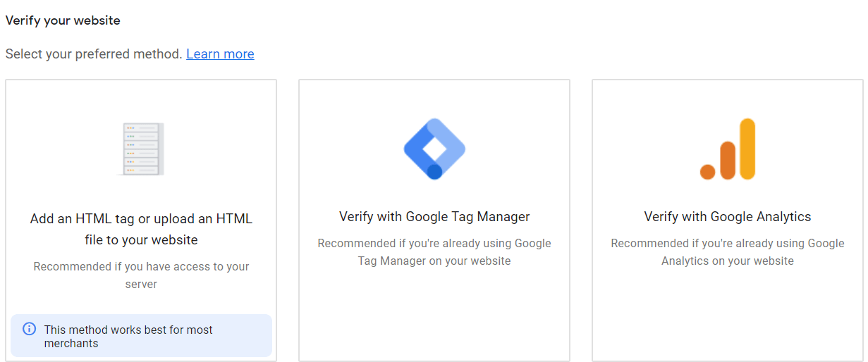This screenshot has width=868, height=362.
Task: Select the Google Analytics card's empty lower area
Action: pos(728,315)
